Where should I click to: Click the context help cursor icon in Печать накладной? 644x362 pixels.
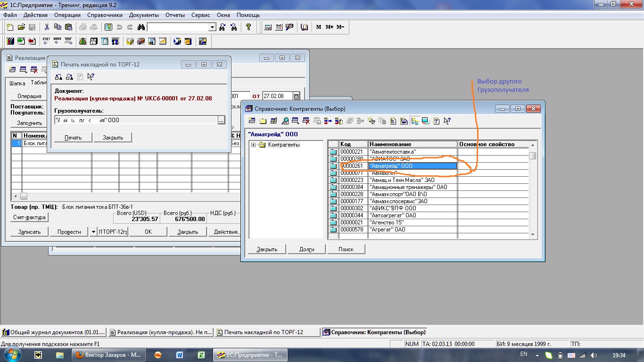[x=91, y=76]
